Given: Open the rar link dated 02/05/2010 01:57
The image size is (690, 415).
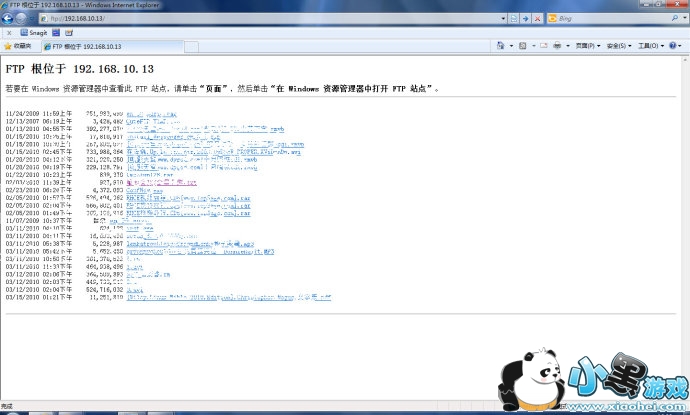Looking at the screenshot, I should pos(188,198).
